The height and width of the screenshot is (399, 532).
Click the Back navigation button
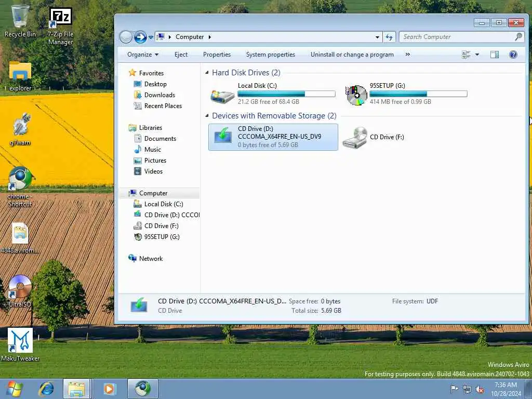pyautogui.click(x=126, y=37)
